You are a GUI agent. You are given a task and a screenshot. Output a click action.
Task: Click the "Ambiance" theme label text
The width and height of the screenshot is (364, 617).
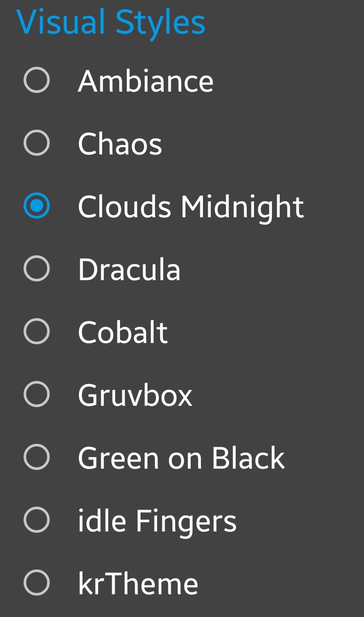coord(145,81)
